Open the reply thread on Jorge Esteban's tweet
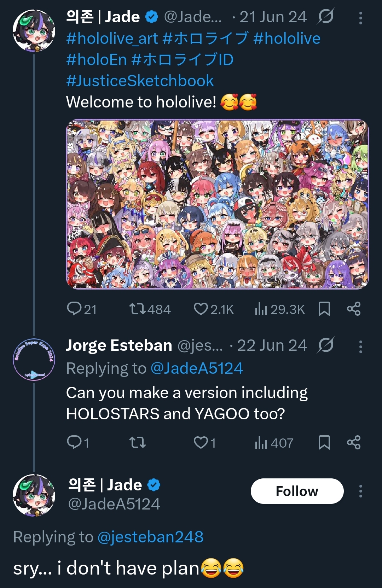 74,442
